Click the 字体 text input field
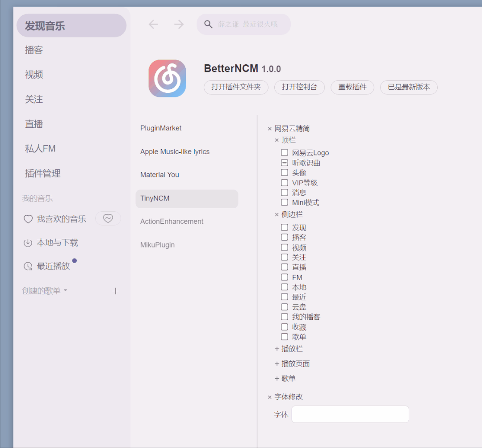Screen dimensions: 482x448 click(350, 414)
